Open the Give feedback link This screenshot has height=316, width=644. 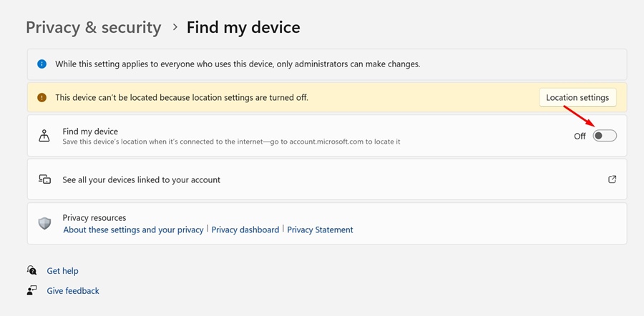point(73,291)
